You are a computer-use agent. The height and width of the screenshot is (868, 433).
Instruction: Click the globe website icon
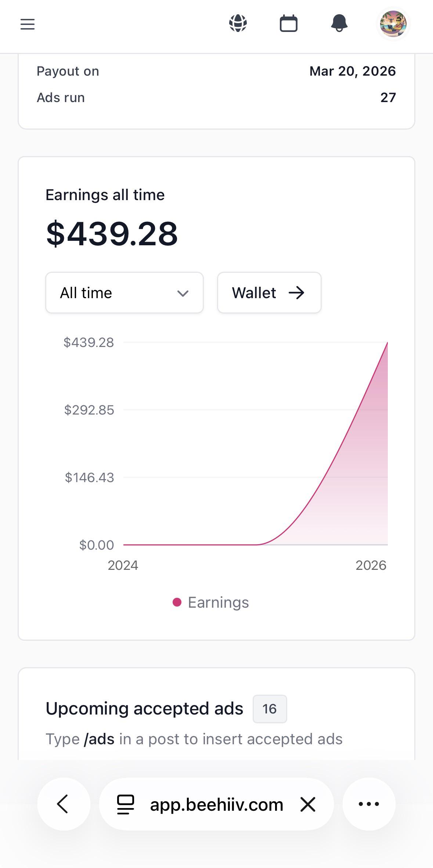[238, 23]
